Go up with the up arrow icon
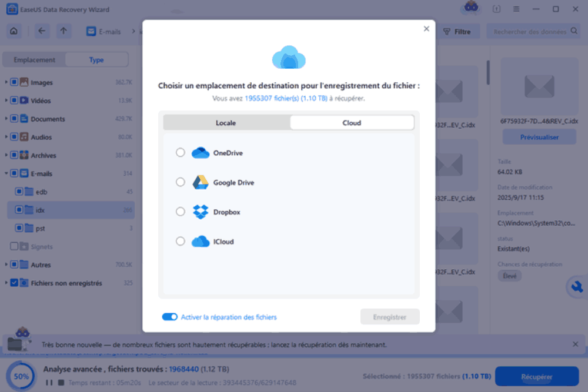The image size is (588, 392). 64,31
